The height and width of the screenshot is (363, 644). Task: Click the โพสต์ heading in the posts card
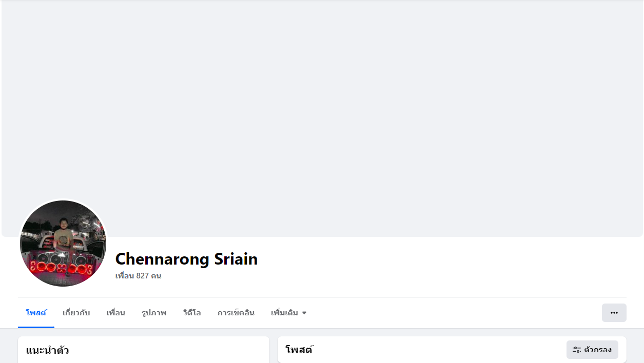point(299,350)
